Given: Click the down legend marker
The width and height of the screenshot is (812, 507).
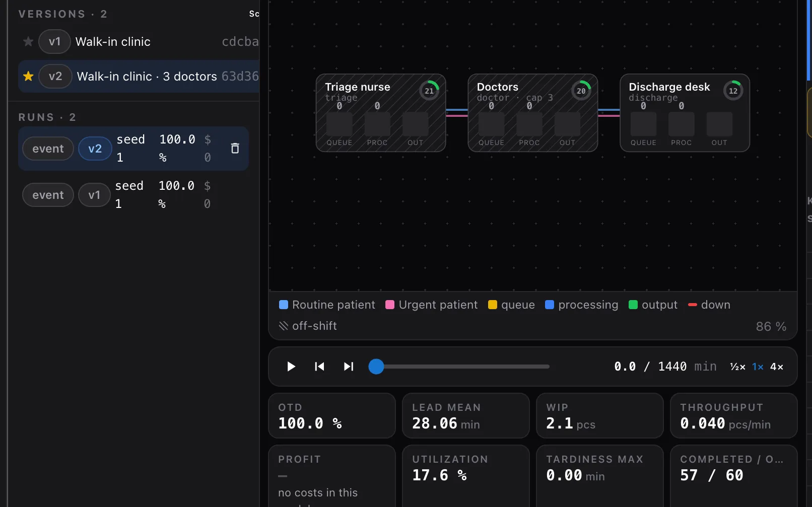Looking at the screenshot, I should click(x=693, y=305).
